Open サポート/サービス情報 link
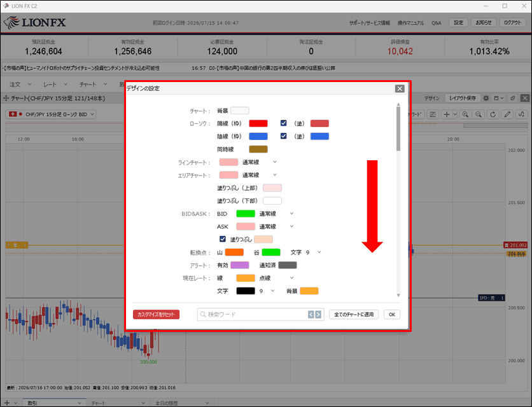This screenshot has height=407, width=532. (x=370, y=23)
